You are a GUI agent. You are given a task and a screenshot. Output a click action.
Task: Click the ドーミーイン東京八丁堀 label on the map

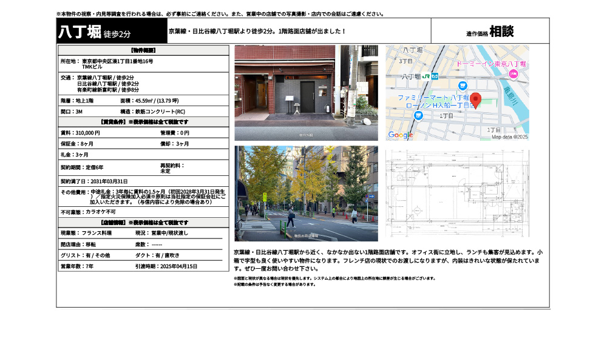click(492, 64)
